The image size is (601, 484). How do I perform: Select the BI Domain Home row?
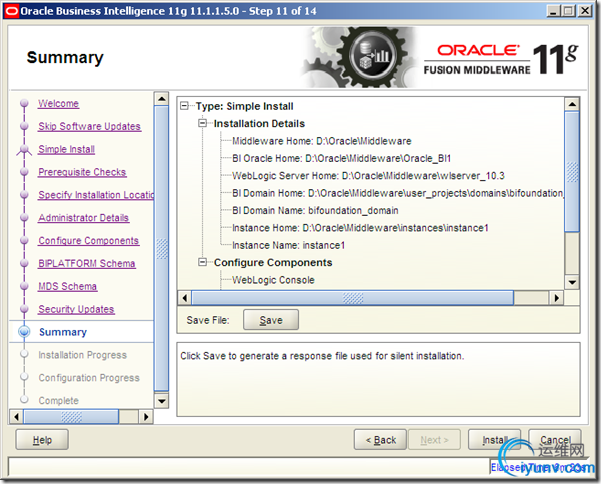pyautogui.click(x=398, y=193)
